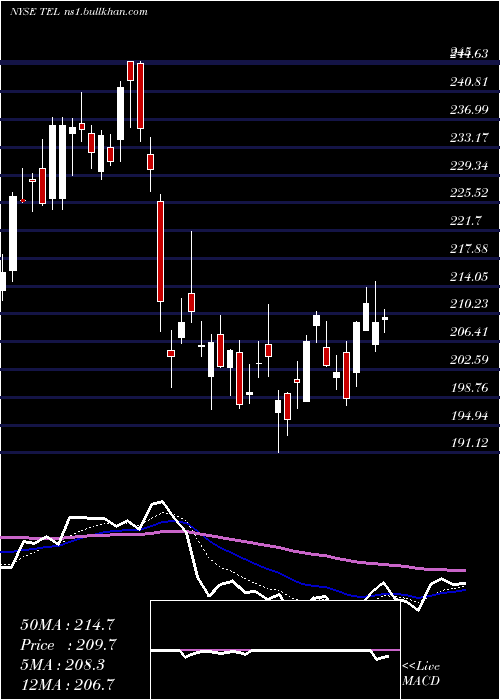Select the 233.17 price axis label

[x=469, y=138]
